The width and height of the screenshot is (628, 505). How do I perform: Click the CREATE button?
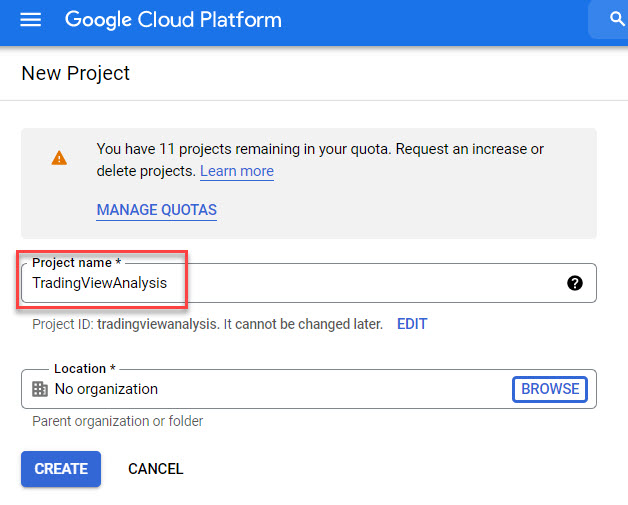point(61,469)
